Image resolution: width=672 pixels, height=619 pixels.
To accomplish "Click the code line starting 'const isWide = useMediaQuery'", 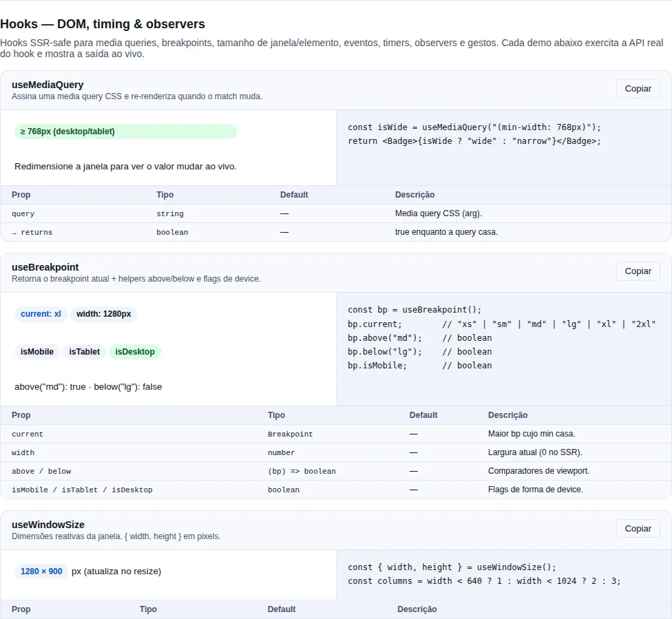I will pos(474,127).
